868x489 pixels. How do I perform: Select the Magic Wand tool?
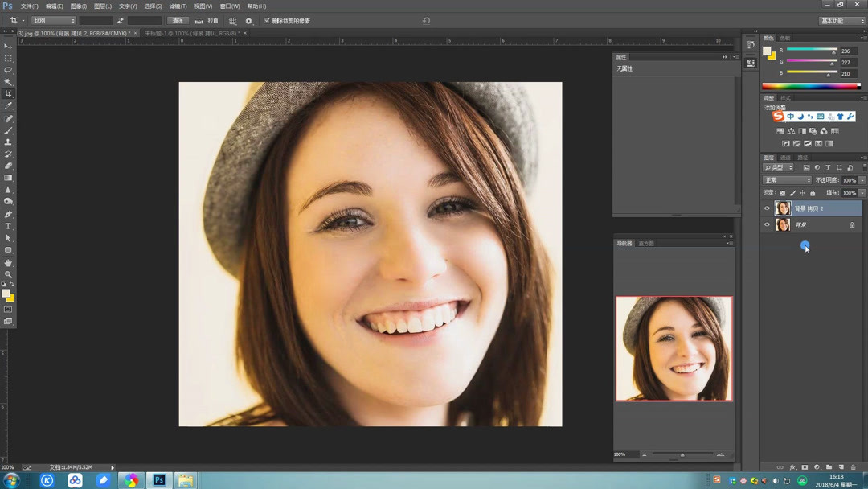[8, 82]
